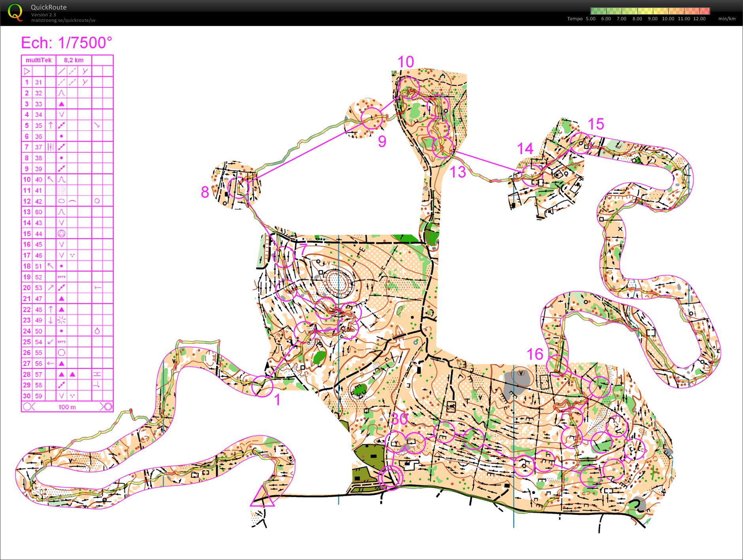Click control code 33 in the table
The width and height of the screenshot is (743, 560).
pos(38,104)
